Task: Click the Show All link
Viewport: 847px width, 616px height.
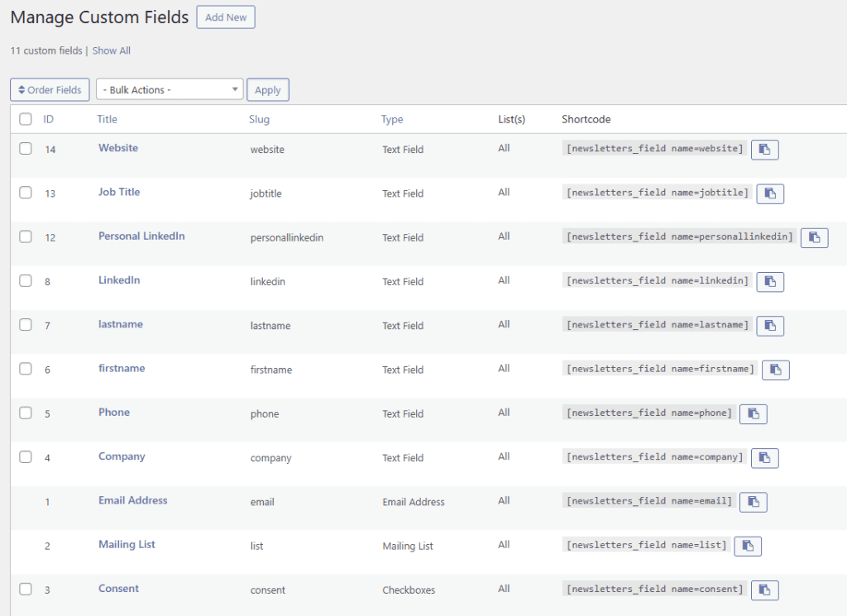Action: tap(112, 50)
